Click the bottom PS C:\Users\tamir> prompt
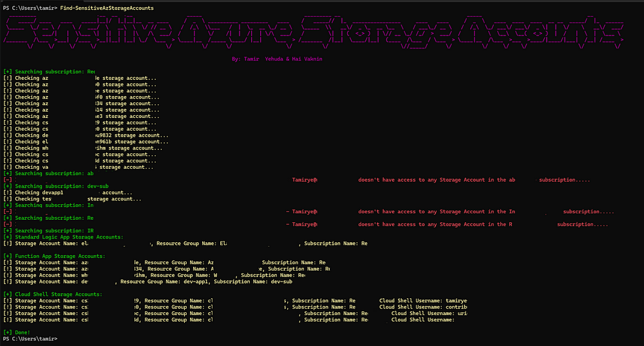 (x=29, y=338)
